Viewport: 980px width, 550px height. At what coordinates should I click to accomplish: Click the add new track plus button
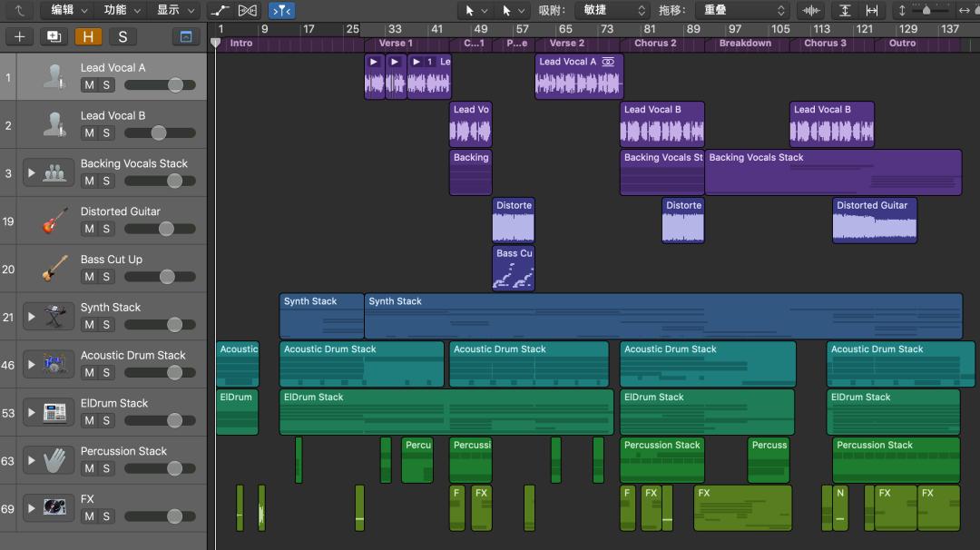(19, 37)
